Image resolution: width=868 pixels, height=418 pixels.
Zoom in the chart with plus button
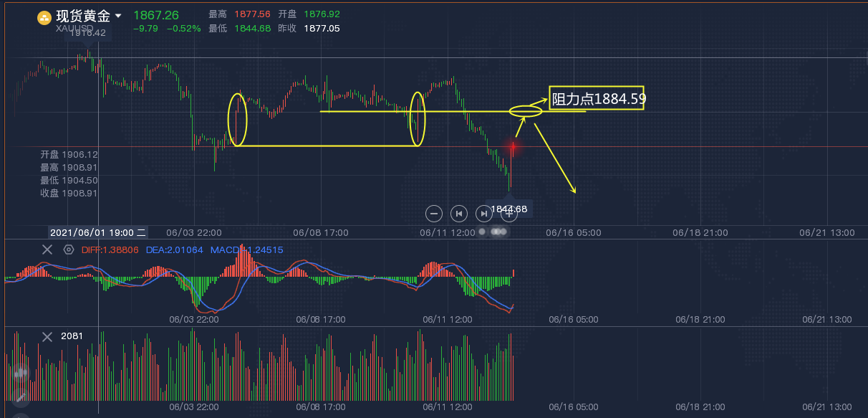(509, 213)
